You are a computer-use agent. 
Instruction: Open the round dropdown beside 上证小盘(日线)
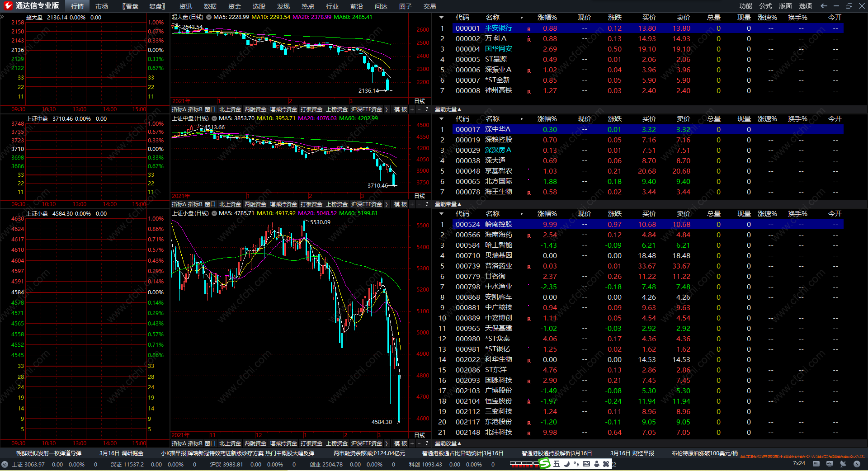coord(214,213)
